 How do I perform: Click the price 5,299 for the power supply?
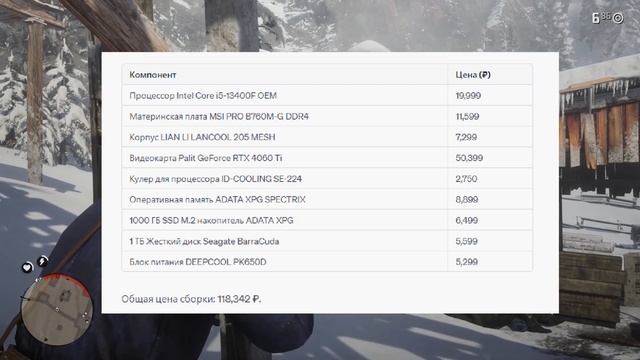(466, 262)
